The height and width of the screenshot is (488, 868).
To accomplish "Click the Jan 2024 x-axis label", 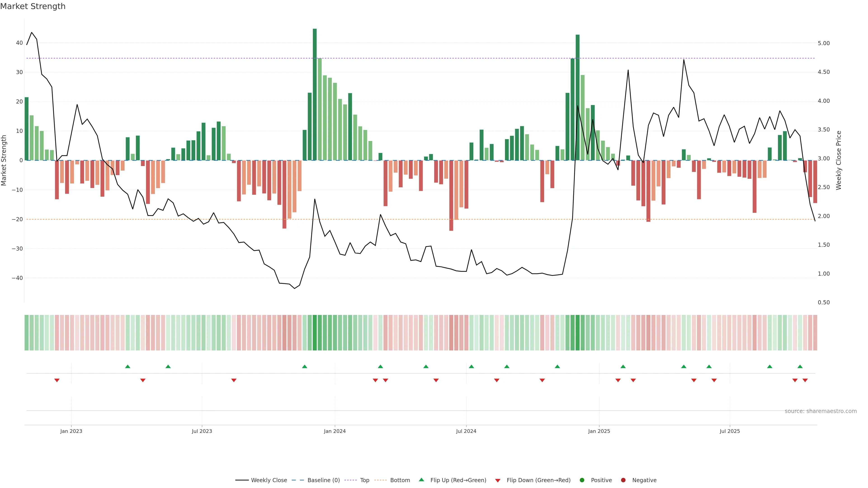I will 335,431.
